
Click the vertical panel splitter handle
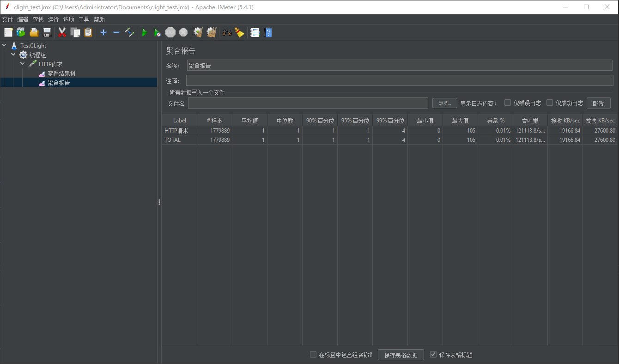point(159,202)
